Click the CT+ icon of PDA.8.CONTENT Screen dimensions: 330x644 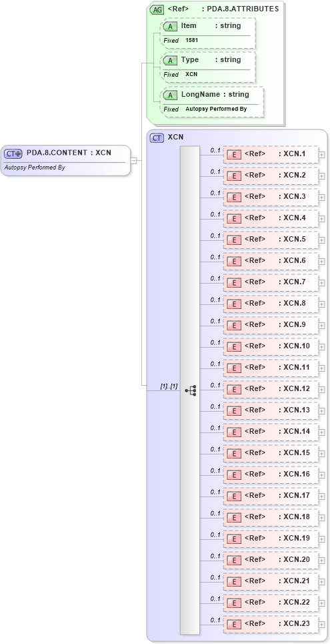(x=13, y=153)
